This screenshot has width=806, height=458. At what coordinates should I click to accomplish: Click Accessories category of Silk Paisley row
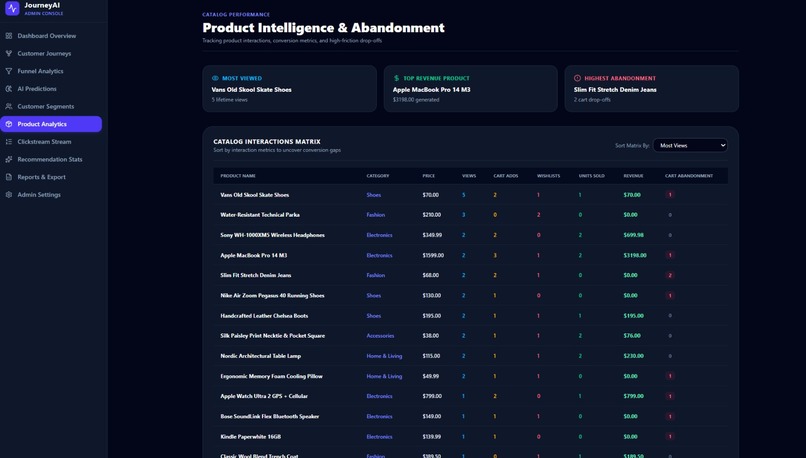pyautogui.click(x=380, y=336)
